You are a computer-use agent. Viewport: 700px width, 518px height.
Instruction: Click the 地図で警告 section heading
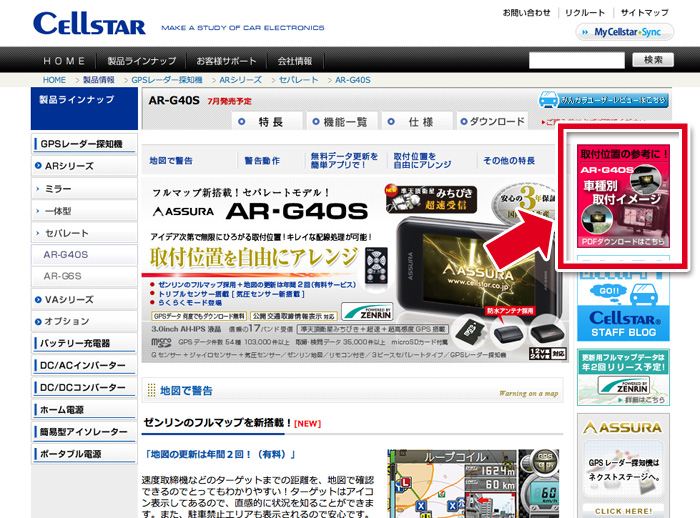coord(186,391)
